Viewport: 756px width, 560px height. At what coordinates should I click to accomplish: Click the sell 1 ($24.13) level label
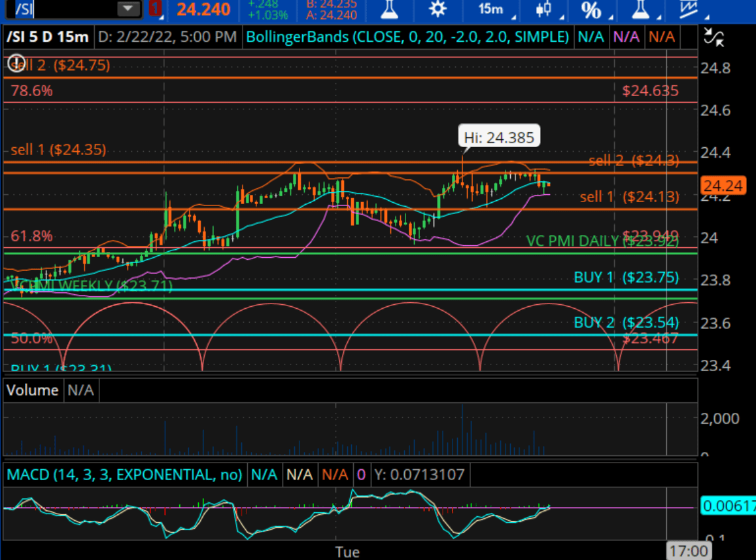click(x=629, y=197)
